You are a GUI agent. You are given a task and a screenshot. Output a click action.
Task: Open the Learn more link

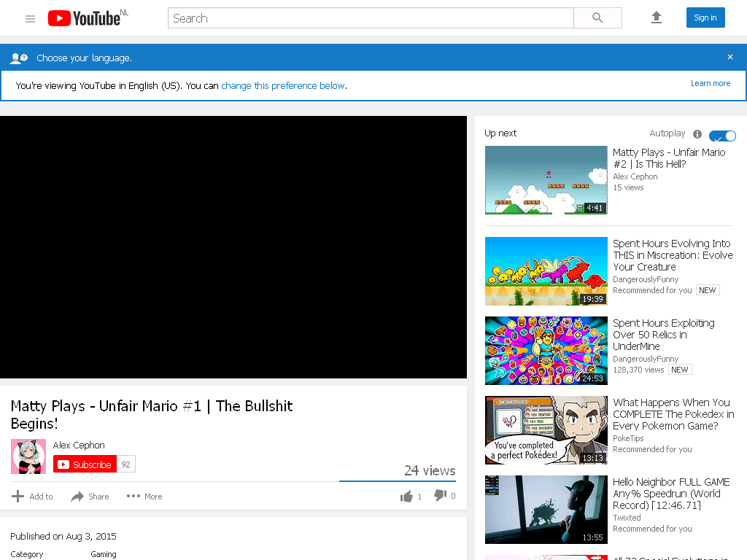[x=711, y=83]
